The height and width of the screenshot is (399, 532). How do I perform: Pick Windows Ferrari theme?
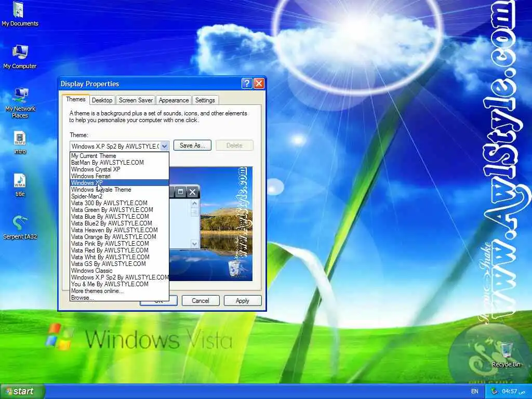click(119, 176)
